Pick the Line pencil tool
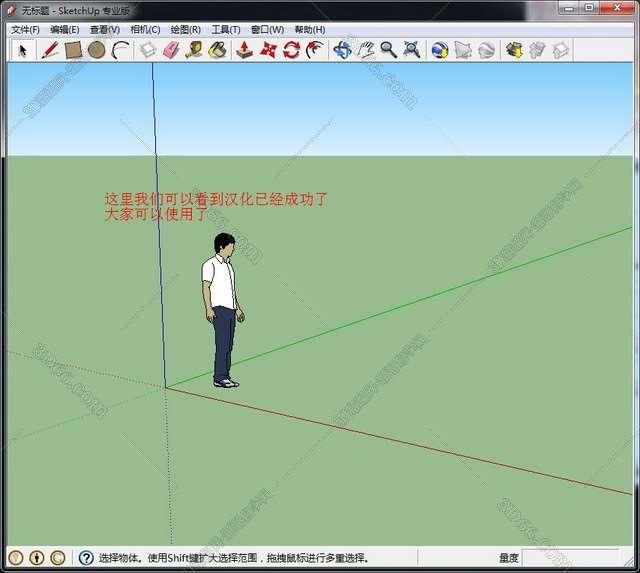This screenshot has height=573, width=640. 49,50
